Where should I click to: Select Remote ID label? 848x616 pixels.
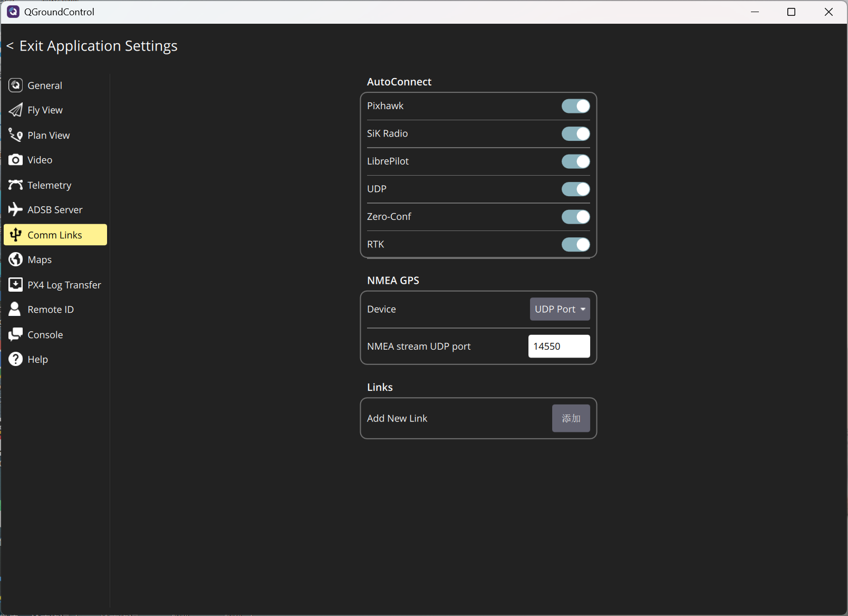51,310
